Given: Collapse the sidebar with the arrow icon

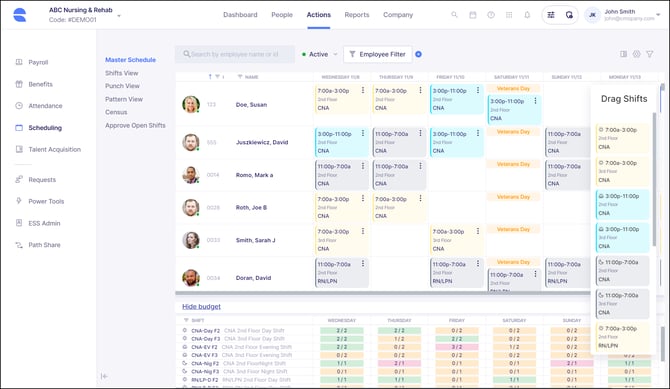Looking at the screenshot, I should tap(104, 376).
